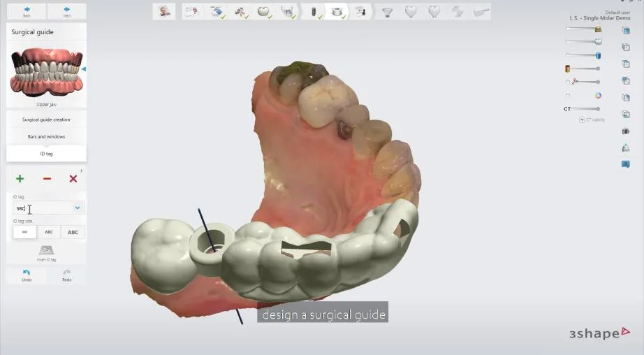
Task: Click the camera screenshot icon
Action: pos(625,131)
